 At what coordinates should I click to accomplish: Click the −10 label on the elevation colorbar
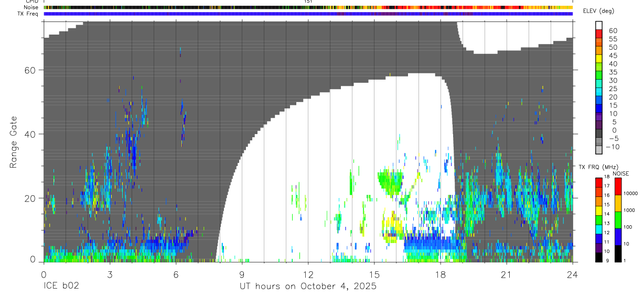(x=612, y=147)
